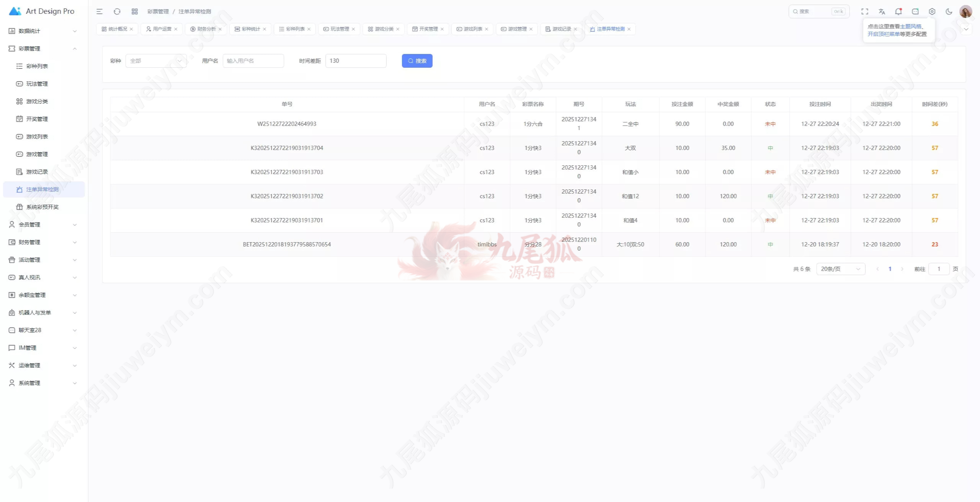Open the 彩种 dropdown showing 全部
Viewport: 980px width, 502px height.
point(156,61)
